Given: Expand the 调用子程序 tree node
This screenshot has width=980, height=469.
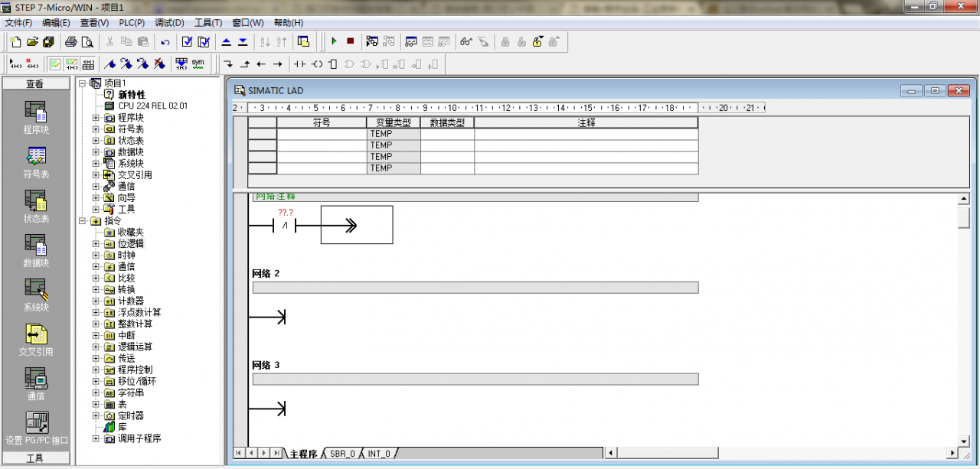Looking at the screenshot, I should coord(96,439).
